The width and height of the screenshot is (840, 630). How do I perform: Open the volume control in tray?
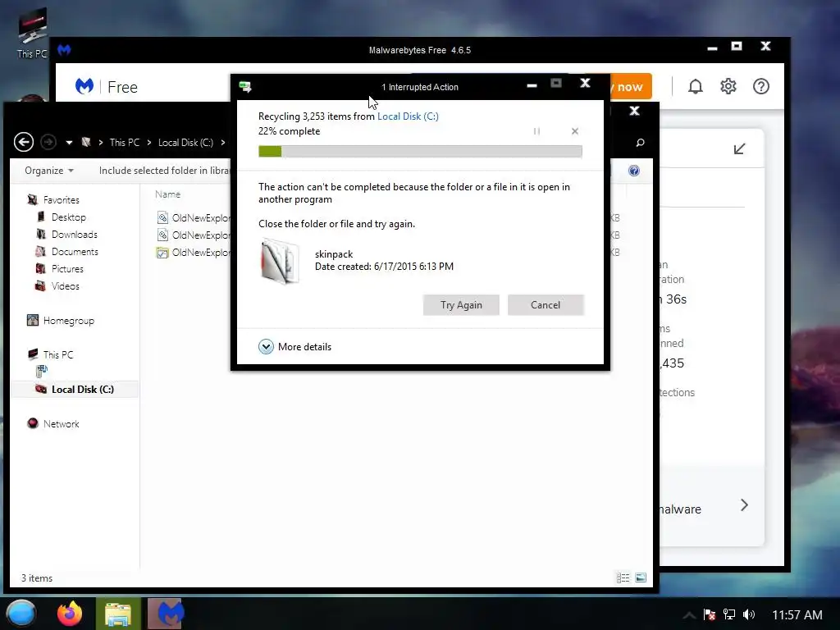tap(749, 614)
